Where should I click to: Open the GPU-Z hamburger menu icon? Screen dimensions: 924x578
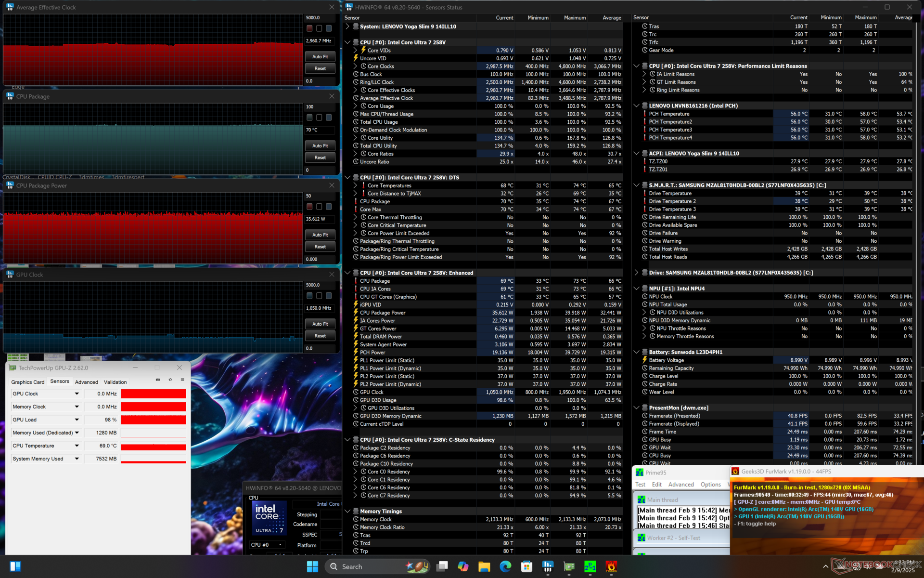click(182, 380)
